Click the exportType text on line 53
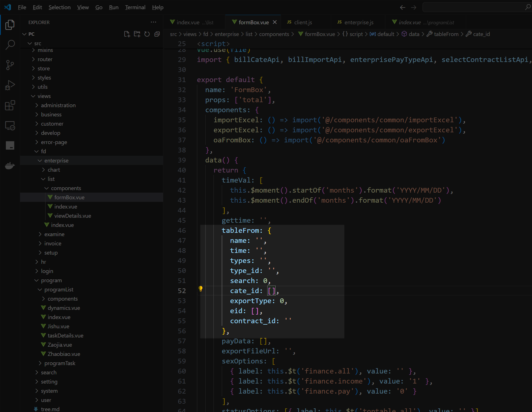This screenshot has height=412, width=532. [x=251, y=301]
